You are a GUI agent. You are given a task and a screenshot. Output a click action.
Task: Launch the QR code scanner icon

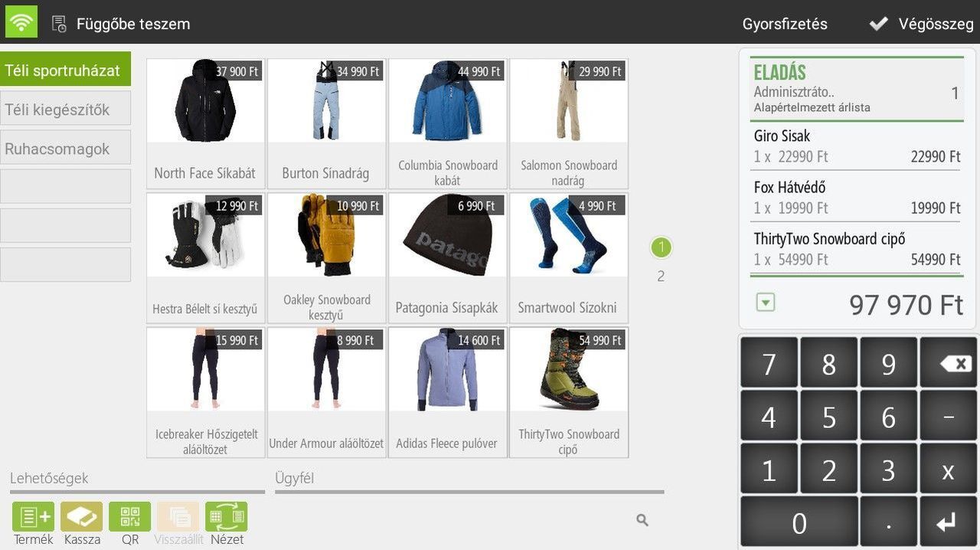130,517
